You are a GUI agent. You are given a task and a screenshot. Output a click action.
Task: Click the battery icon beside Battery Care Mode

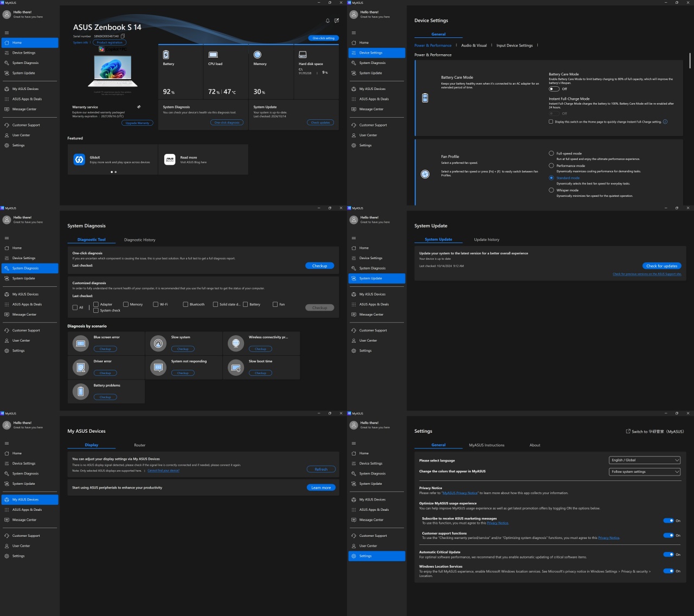click(x=425, y=98)
